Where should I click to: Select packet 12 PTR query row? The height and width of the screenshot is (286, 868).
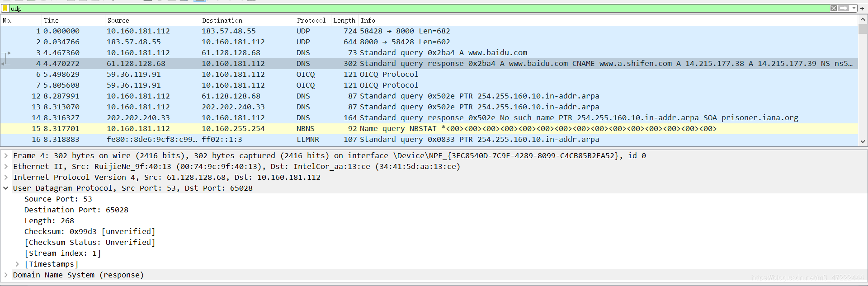pos(429,96)
